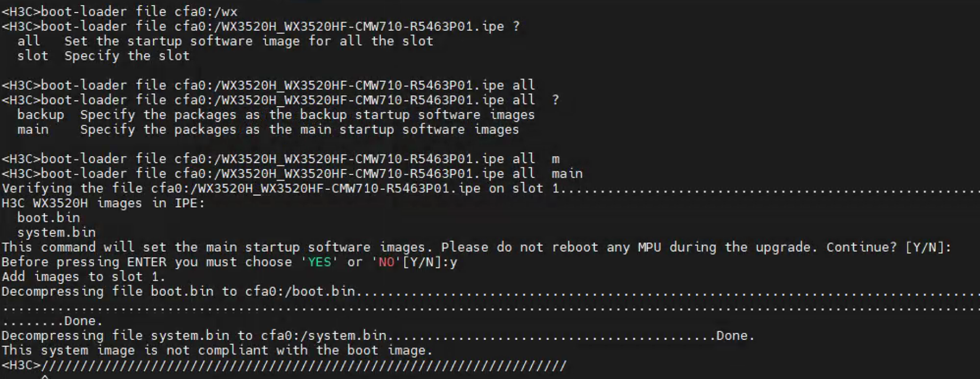980x379 pixels.
Task: Click 'system.bin' in the IPE images list
Action: (x=56, y=233)
